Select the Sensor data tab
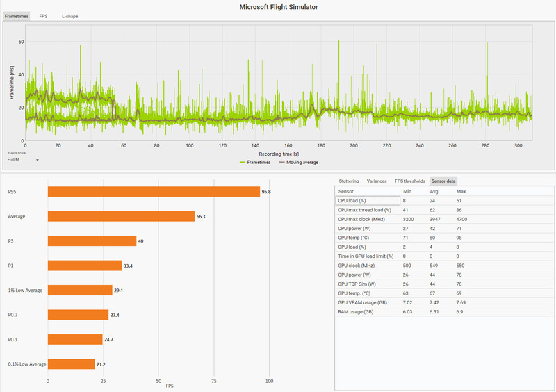Viewport: 556px width, 392px height. [x=443, y=181]
